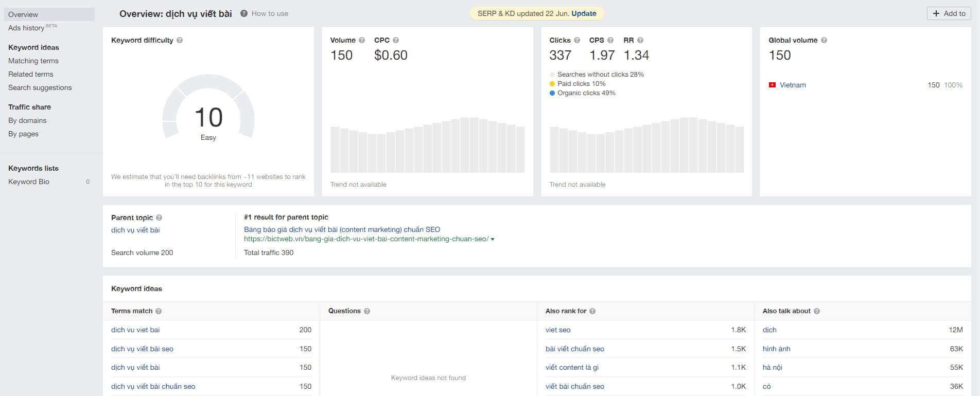Open Related terms in sidebar

[x=30, y=74]
